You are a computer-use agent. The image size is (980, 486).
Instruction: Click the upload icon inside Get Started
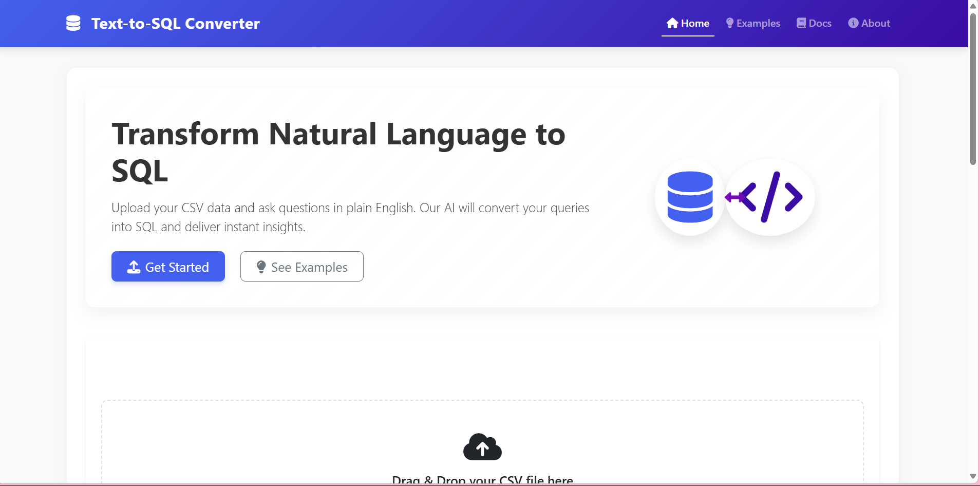(x=134, y=267)
